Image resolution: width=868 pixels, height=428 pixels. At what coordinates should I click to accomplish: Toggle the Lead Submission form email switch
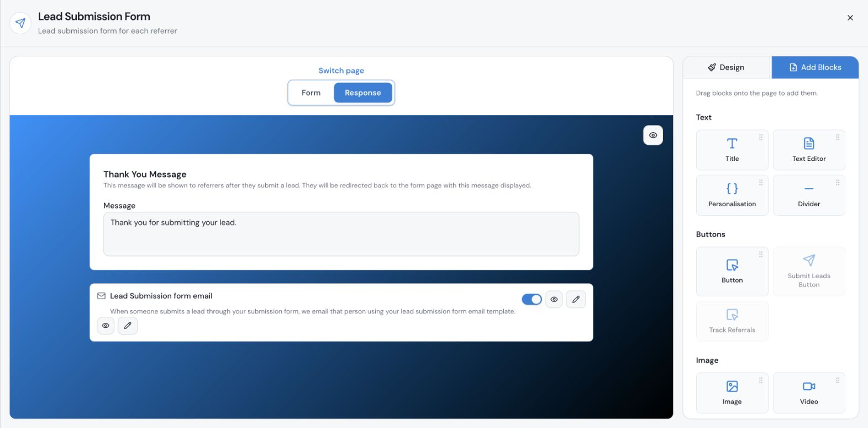532,299
